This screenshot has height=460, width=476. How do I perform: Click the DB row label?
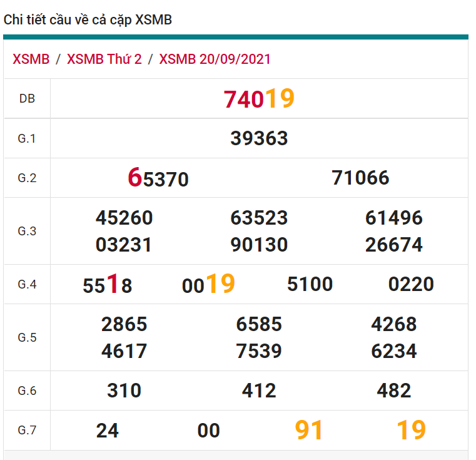(x=27, y=99)
